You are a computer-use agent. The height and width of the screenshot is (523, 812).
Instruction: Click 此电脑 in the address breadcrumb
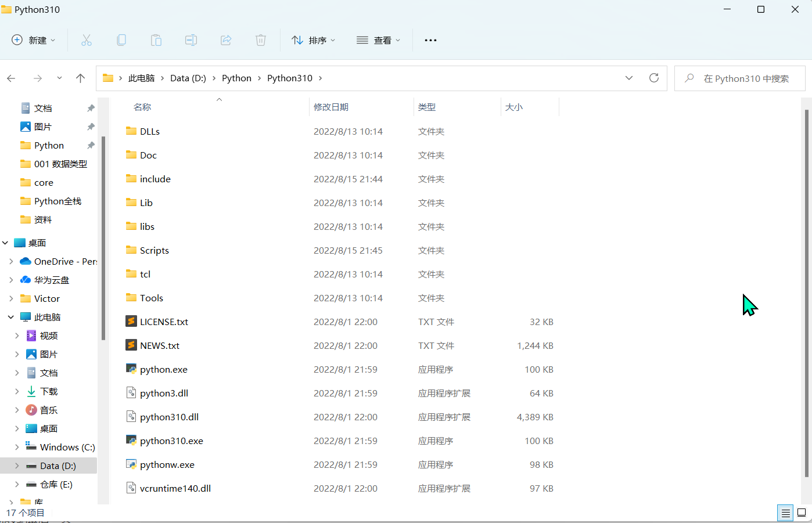(141, 78)
